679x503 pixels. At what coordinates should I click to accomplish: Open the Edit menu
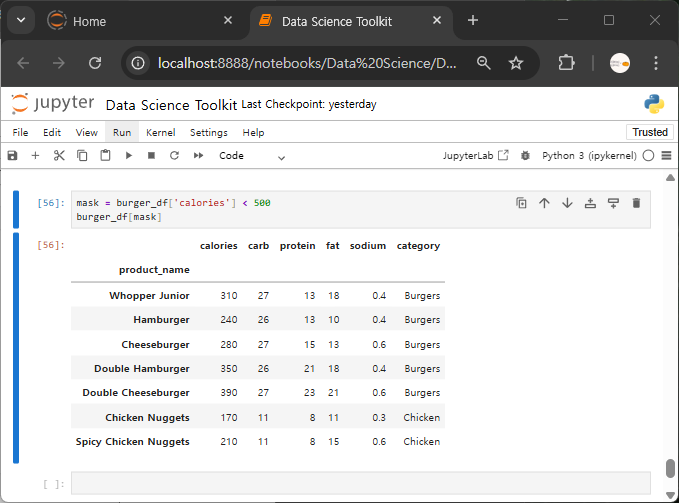click(52, 132)
